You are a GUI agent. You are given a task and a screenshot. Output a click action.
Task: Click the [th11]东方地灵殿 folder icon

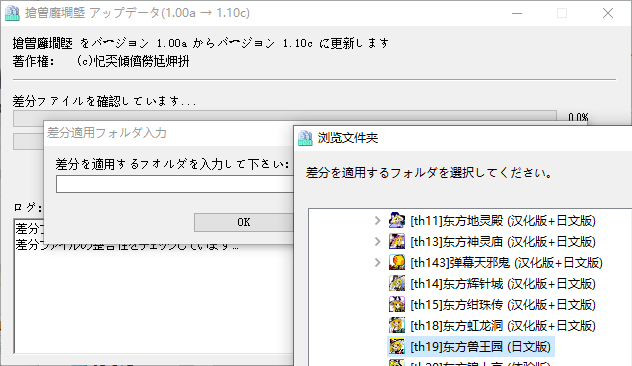[397, 220]
